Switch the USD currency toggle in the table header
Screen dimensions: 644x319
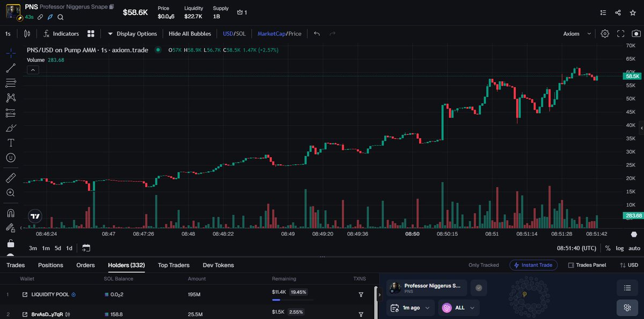(629, 265)
